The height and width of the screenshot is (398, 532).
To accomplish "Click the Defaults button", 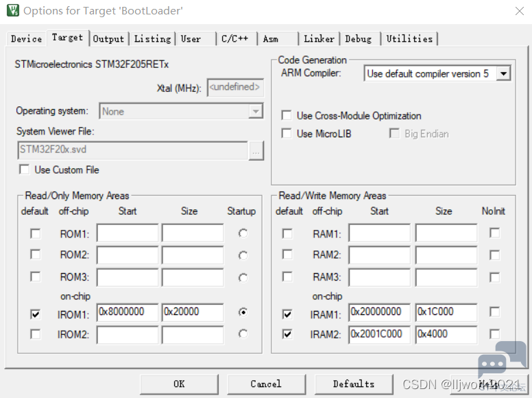I will pyautogui.click(x=354, y=384).
